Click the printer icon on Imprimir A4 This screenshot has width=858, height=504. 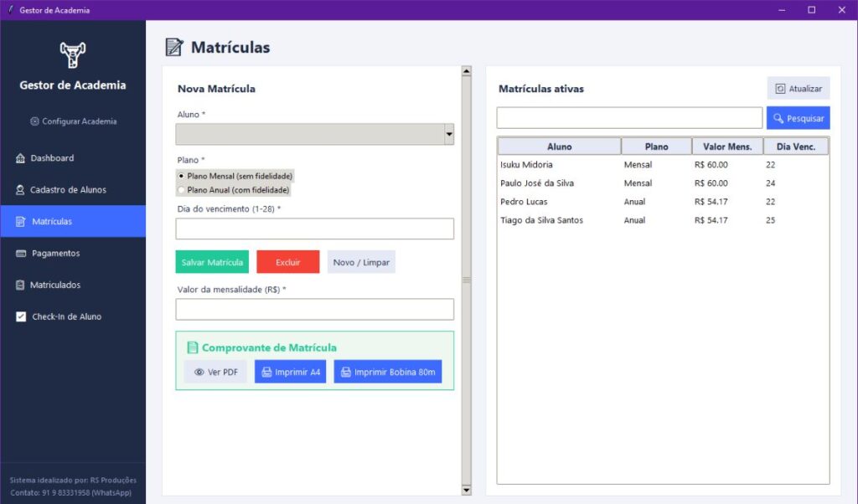[x=266, y=373]
